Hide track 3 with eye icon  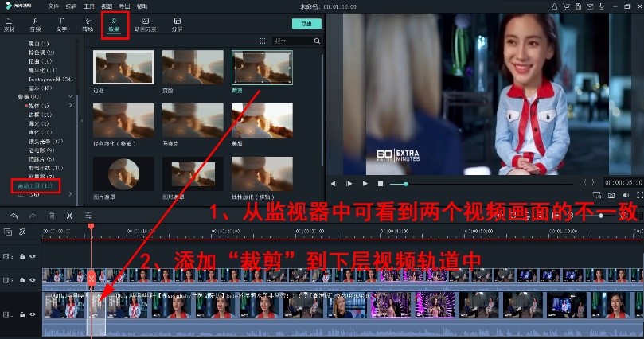[x=33, y=256]
